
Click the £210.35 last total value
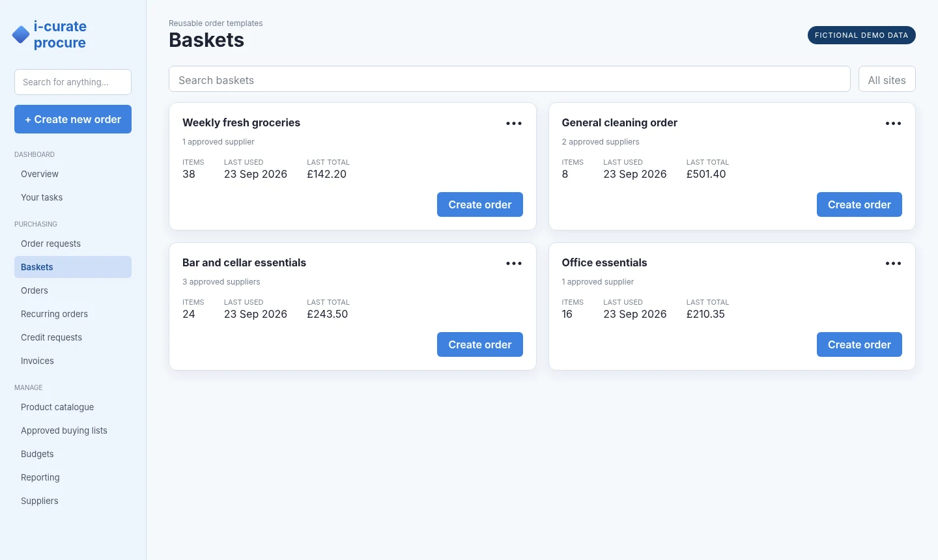click(x=705, y=314)
